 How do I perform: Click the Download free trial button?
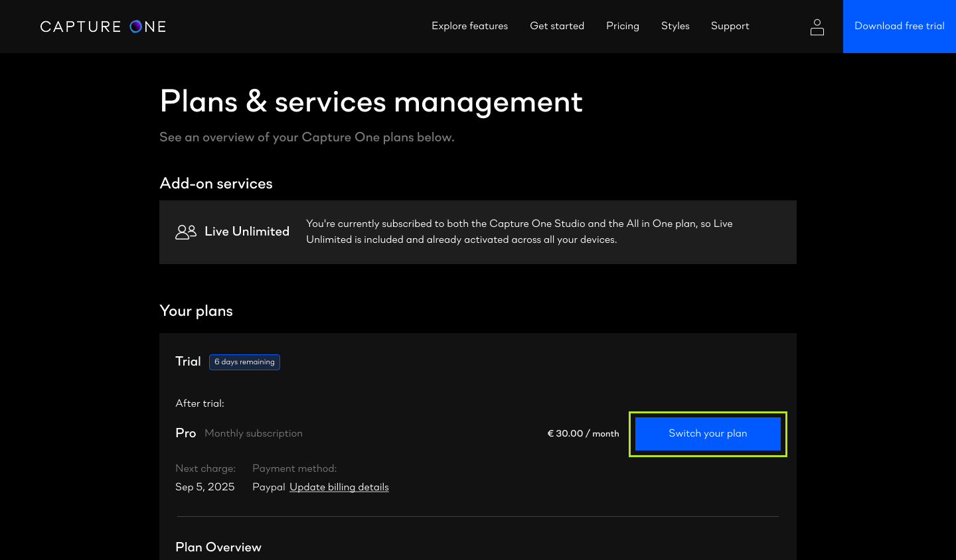[x=900, y=27]
